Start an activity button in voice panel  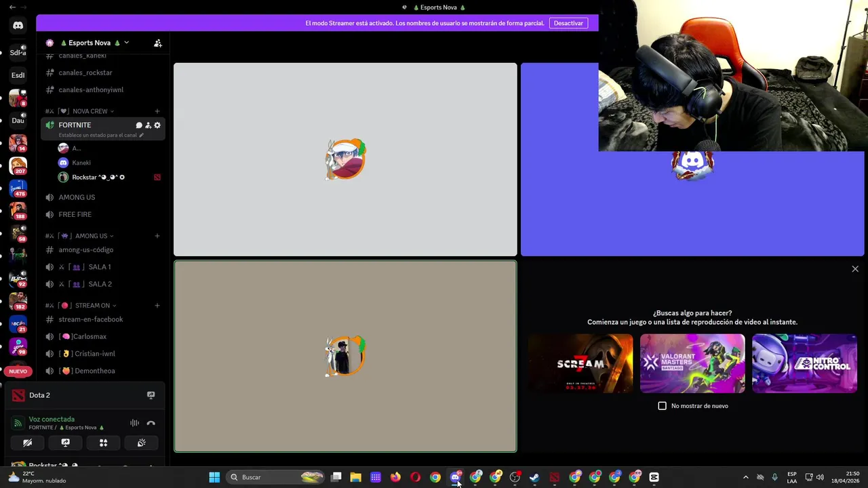point(103,443)
